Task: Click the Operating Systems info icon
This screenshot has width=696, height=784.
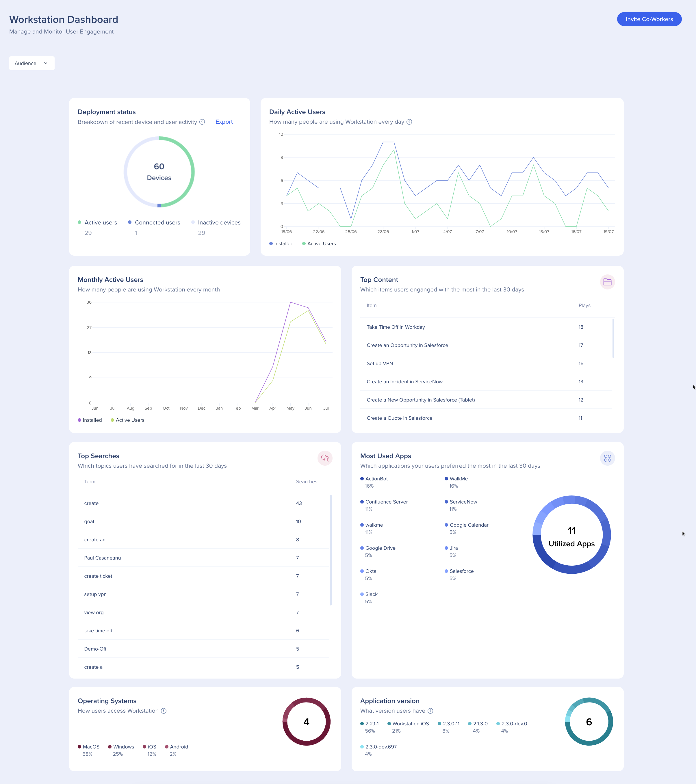Action: 164,711
